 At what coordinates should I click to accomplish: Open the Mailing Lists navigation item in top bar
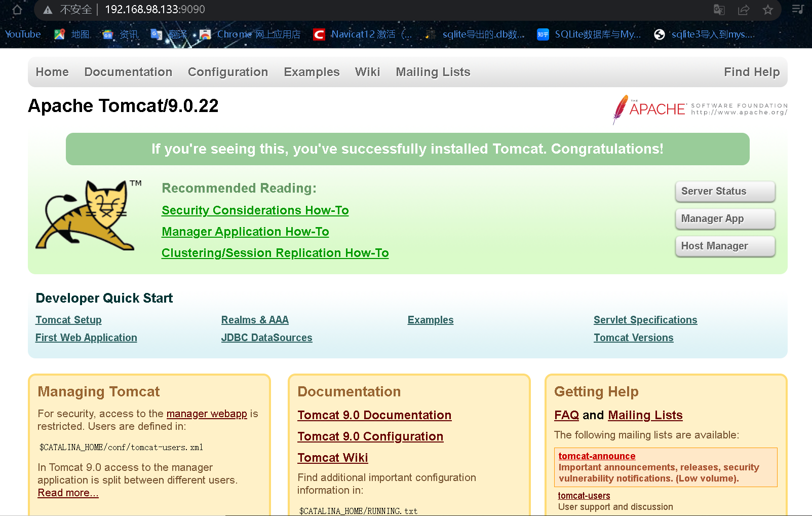(x=433, y=72)
